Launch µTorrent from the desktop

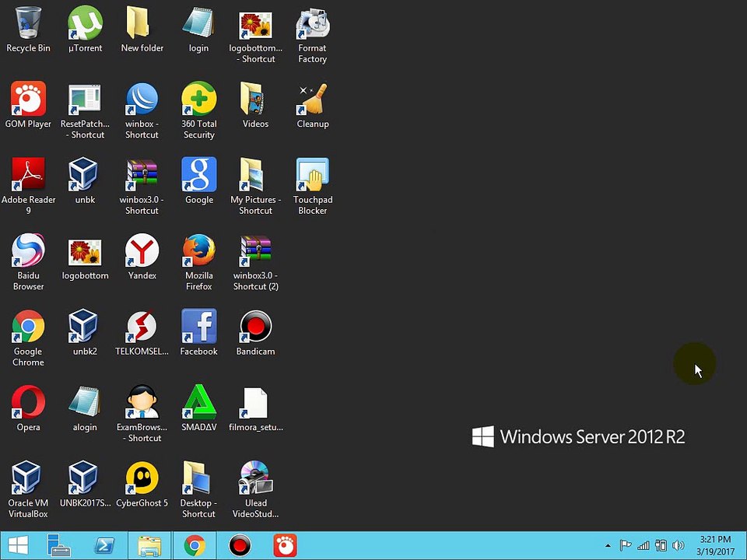(85, 29)
